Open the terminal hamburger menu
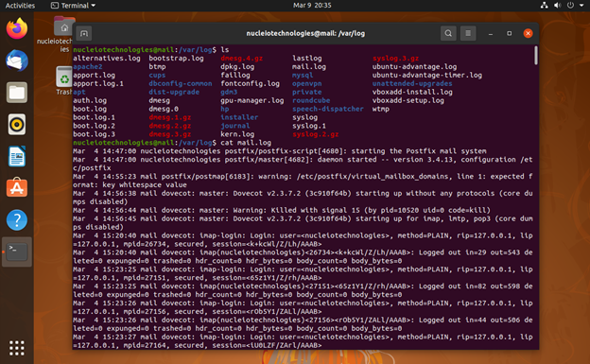Image resolution: width=590 pixels, height=364 pixels. click(468, 33)
